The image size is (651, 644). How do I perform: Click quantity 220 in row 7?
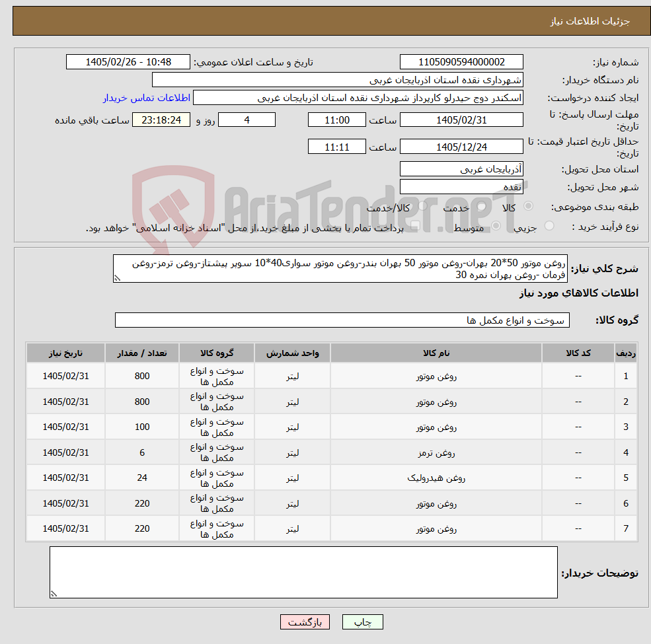(x=142, y=528)
